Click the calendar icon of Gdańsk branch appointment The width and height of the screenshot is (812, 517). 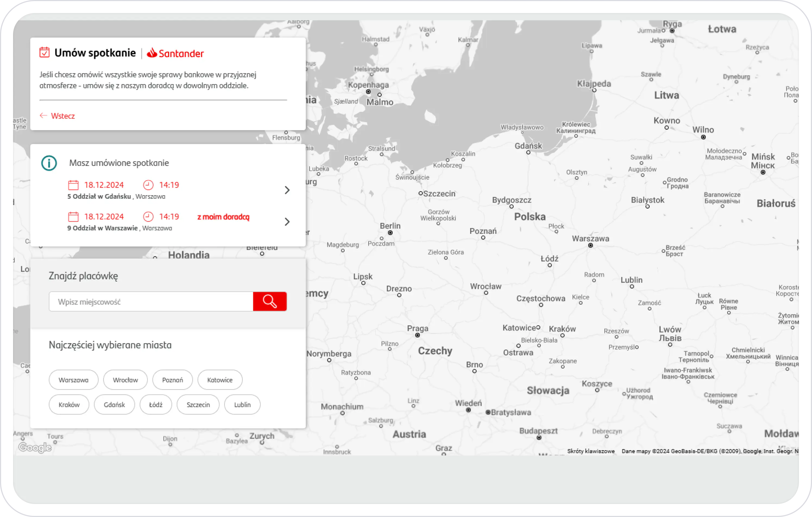point(73,185)
